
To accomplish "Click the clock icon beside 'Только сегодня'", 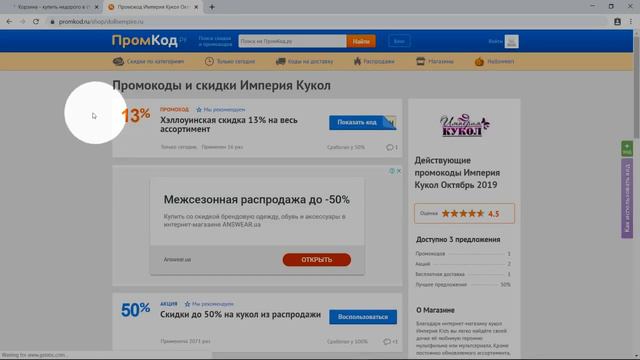I will tap(209, 61).
